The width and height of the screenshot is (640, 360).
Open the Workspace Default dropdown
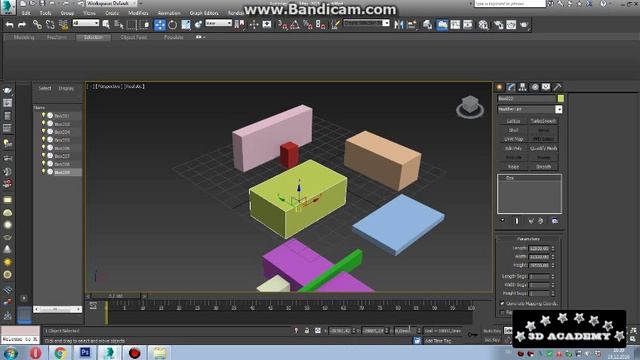[111, 3]
